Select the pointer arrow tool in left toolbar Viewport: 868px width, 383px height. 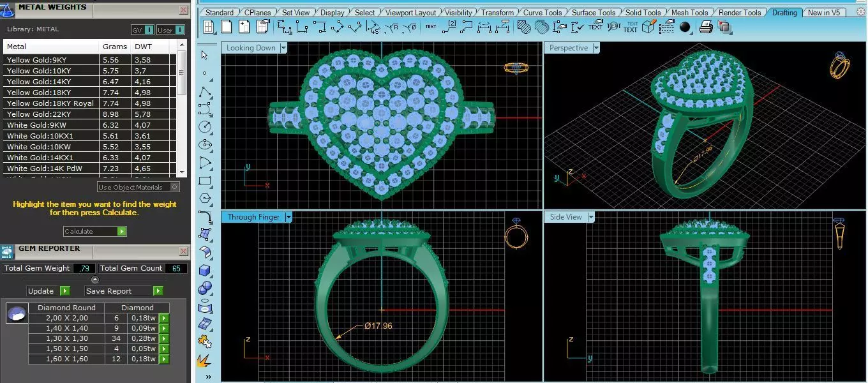[x=205, y=55]
